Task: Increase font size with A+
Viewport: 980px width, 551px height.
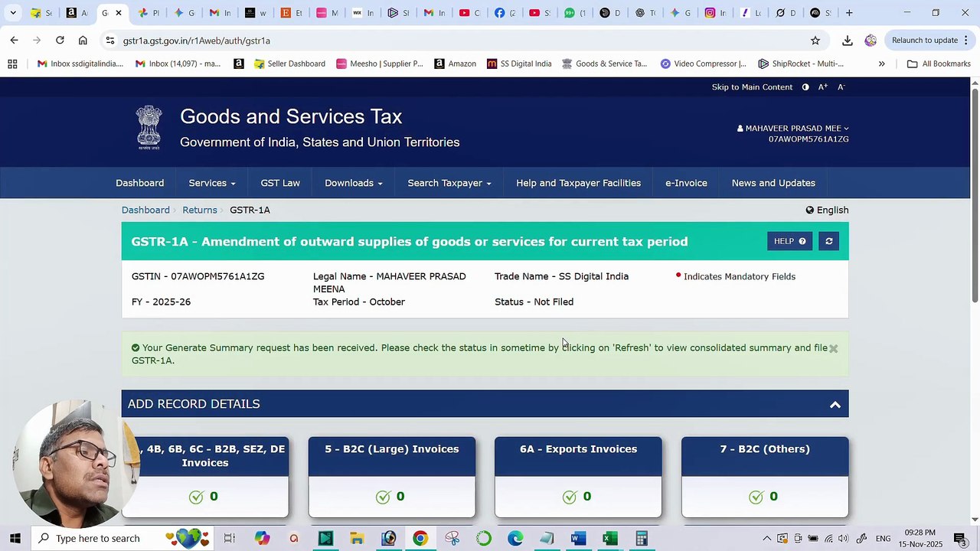Action: coord(823,87)
